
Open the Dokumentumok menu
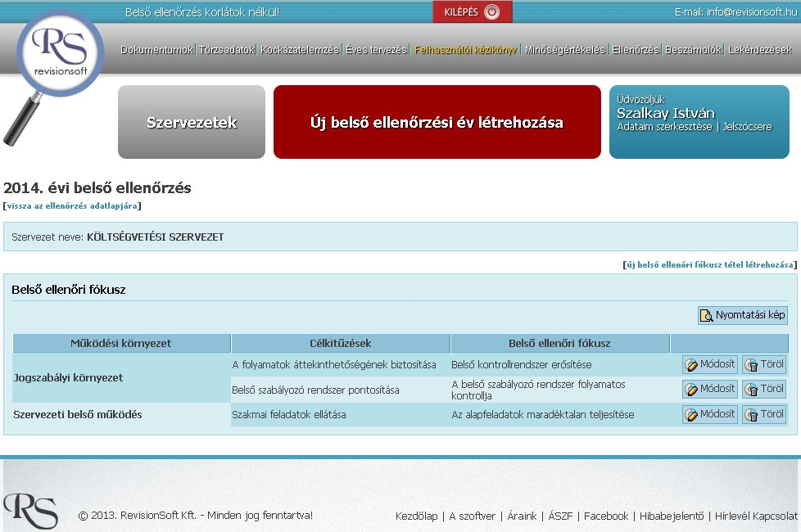pos(156,50)
